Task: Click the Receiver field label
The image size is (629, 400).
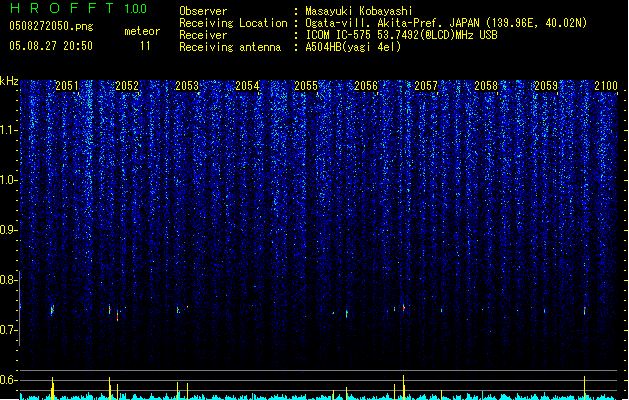Action: coord(203,35)
